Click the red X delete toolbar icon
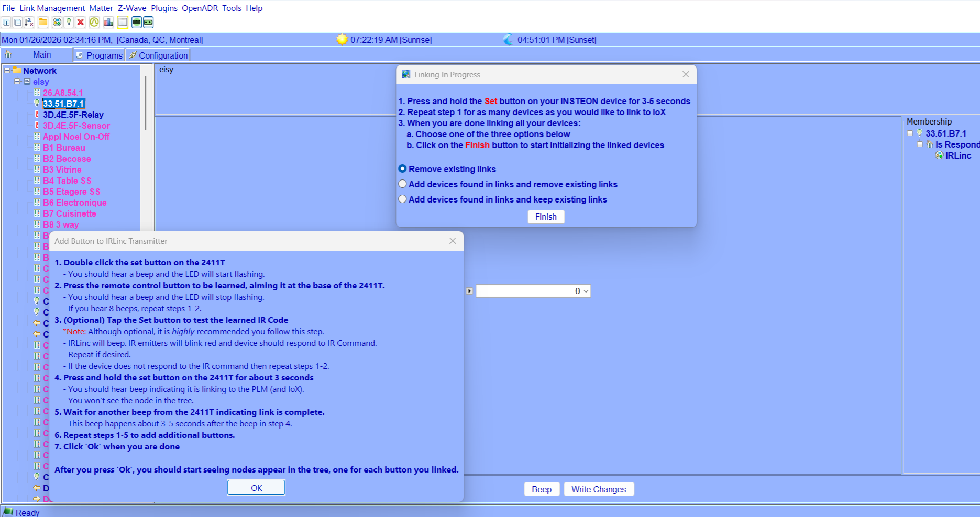Image resolution: width=980 pixels, height=517 pixels. (80, 22)
